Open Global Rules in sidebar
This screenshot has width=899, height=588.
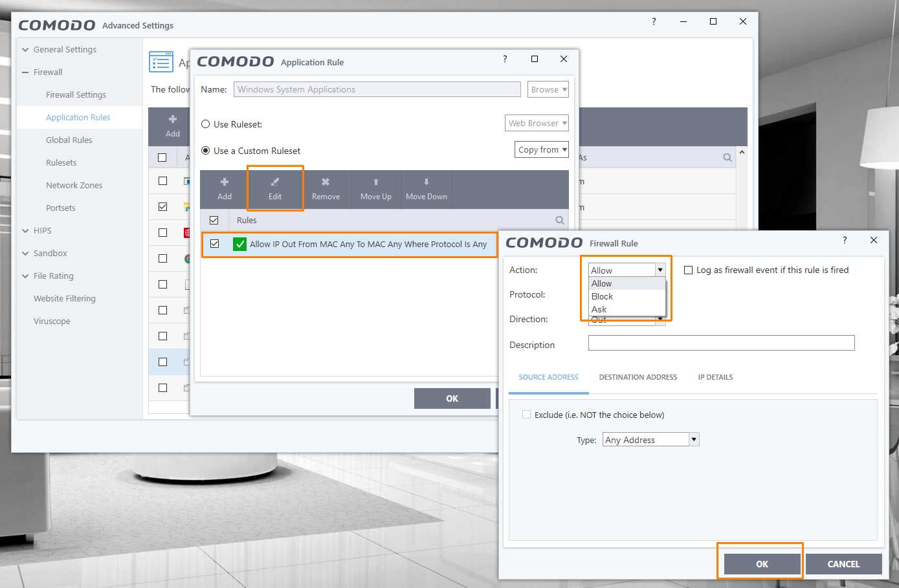[x=69, y=140]
